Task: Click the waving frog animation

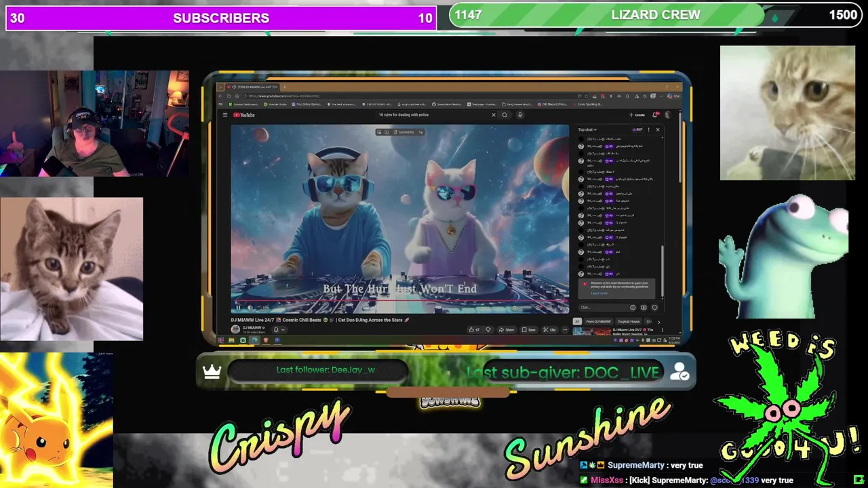Action: pyautogui.click(x=783, y=256)
